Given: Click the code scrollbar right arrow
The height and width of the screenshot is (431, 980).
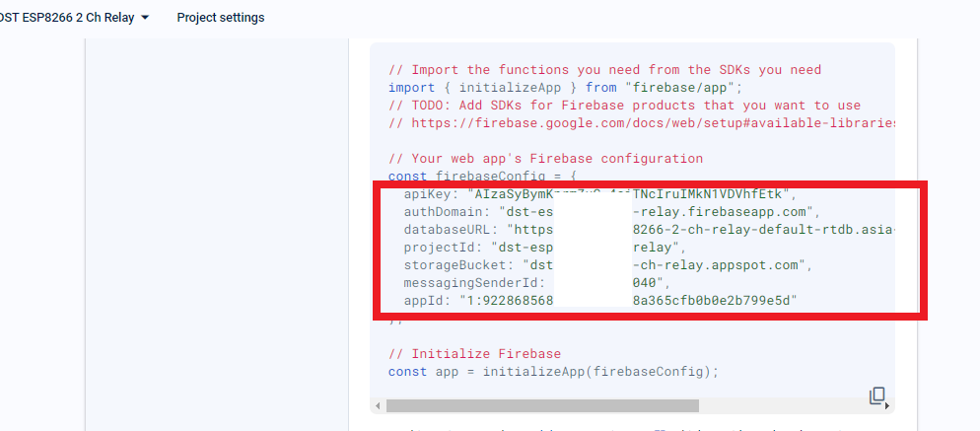Looking at the screenshot, I should pos(888,405).
